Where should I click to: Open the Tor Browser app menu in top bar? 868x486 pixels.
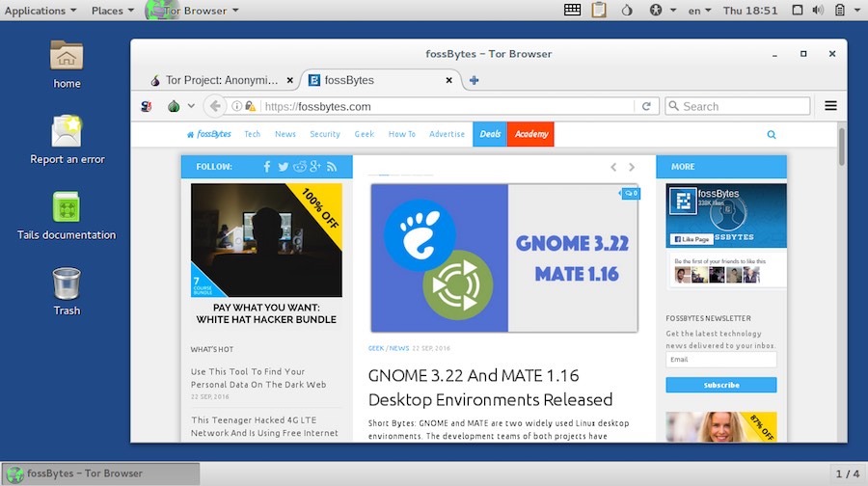[x=193, y=11]
